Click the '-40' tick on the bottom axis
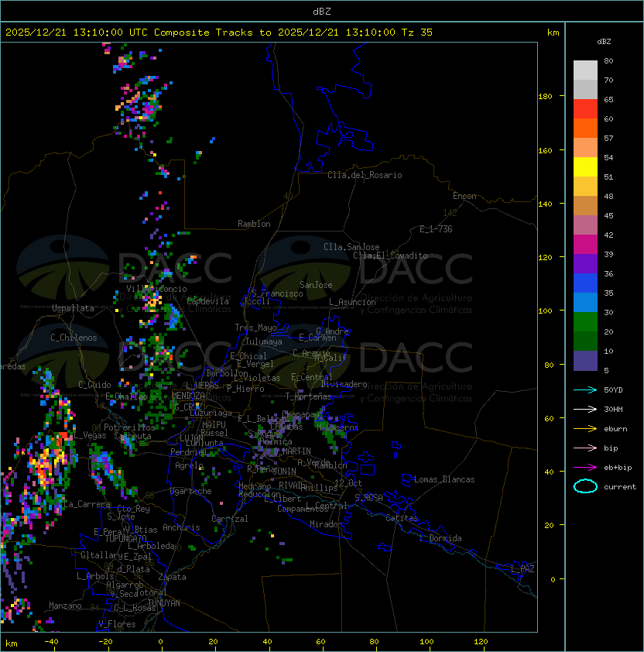644x652 pixels. click(x=51, y=642)
